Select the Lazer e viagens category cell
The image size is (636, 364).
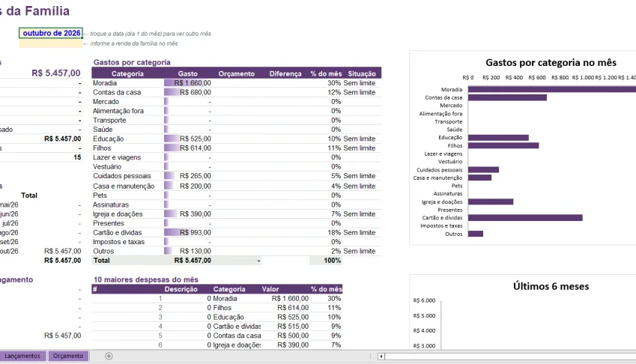[x=128, y=157]
